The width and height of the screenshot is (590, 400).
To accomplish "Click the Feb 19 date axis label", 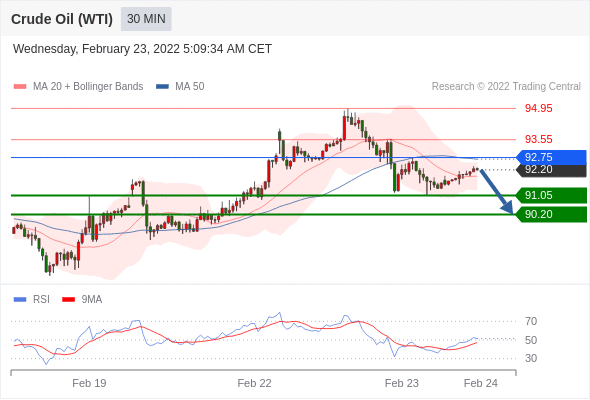I will [x=89, y=383].
